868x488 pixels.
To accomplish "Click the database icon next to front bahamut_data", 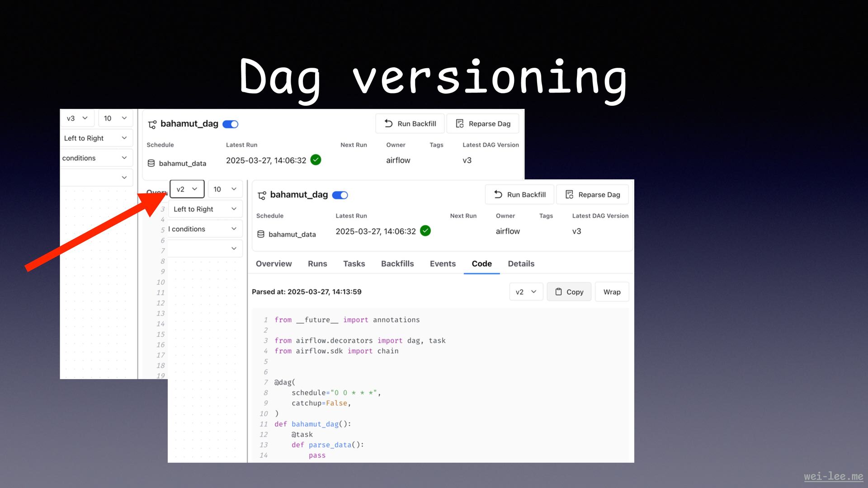I will 261,234.
